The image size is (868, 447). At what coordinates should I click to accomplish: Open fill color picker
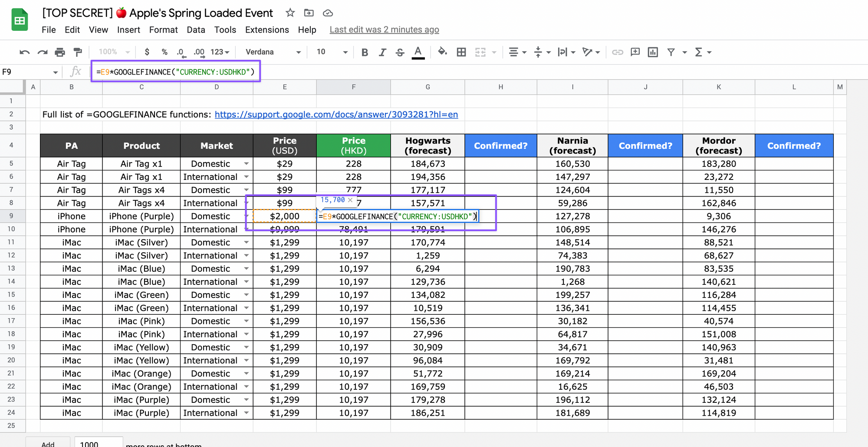(442, 52)
